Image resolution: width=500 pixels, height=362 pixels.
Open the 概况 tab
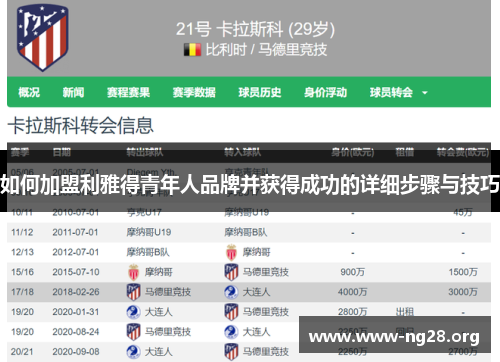(x=29, y=92)
